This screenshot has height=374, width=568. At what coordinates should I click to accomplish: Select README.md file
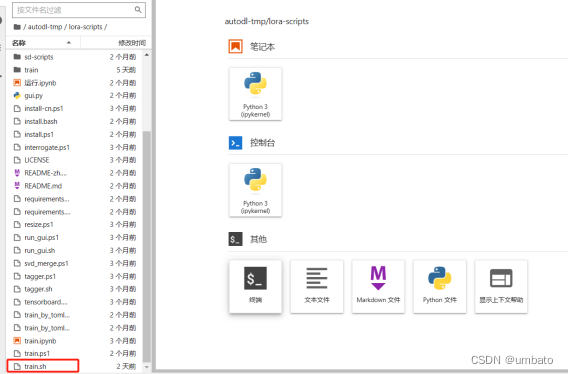point(75,186)
